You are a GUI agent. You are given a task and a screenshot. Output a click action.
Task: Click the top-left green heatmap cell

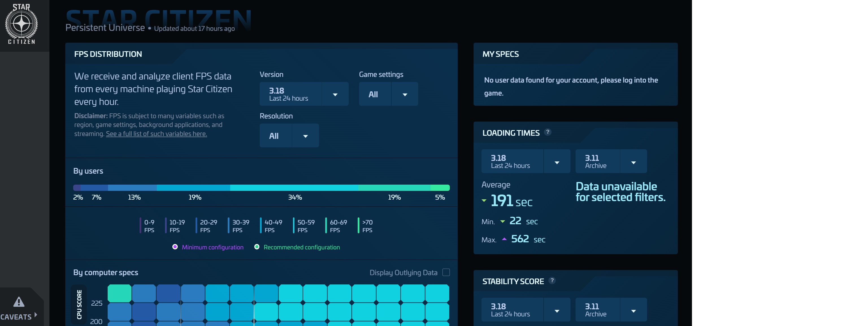(x=119, y=293)
